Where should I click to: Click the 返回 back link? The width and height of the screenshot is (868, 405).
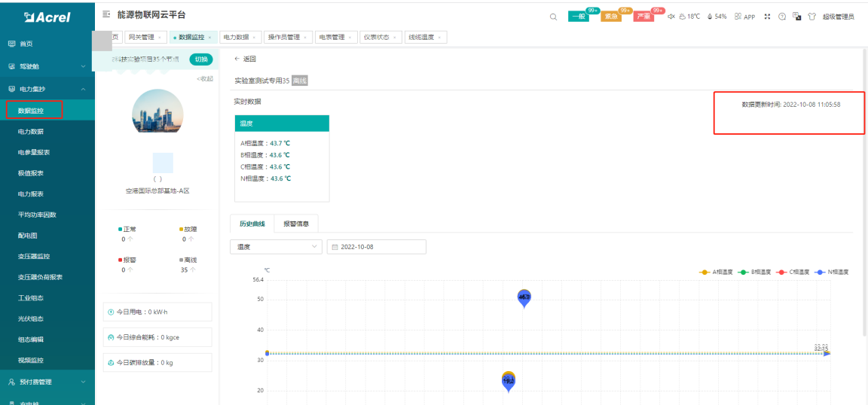tap(245, 59)
